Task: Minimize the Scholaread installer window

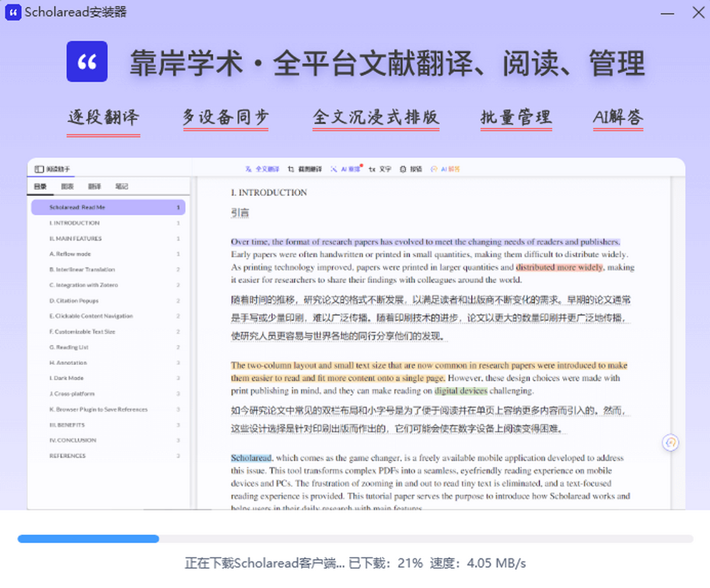Action: [667, 12]
